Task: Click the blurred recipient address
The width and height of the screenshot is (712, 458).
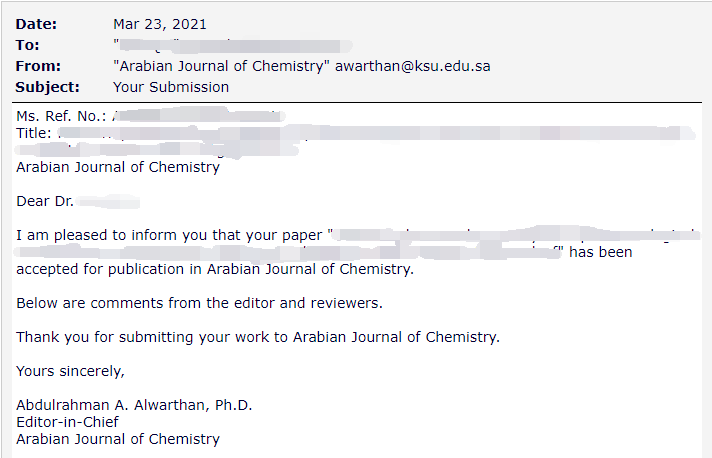Action: point(233,45)
